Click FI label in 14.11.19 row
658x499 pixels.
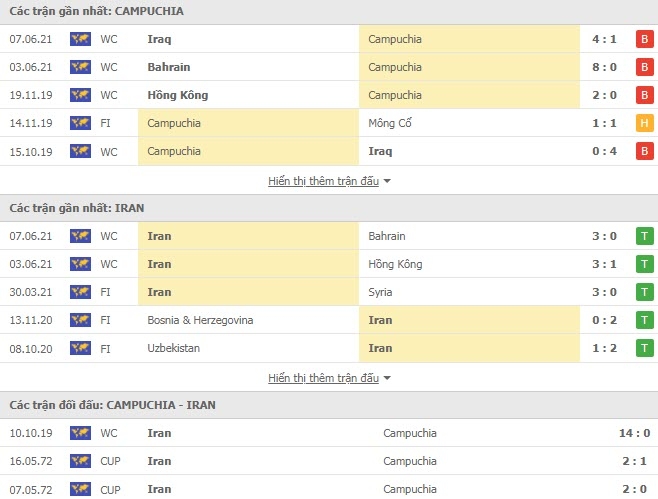[105, 123]
